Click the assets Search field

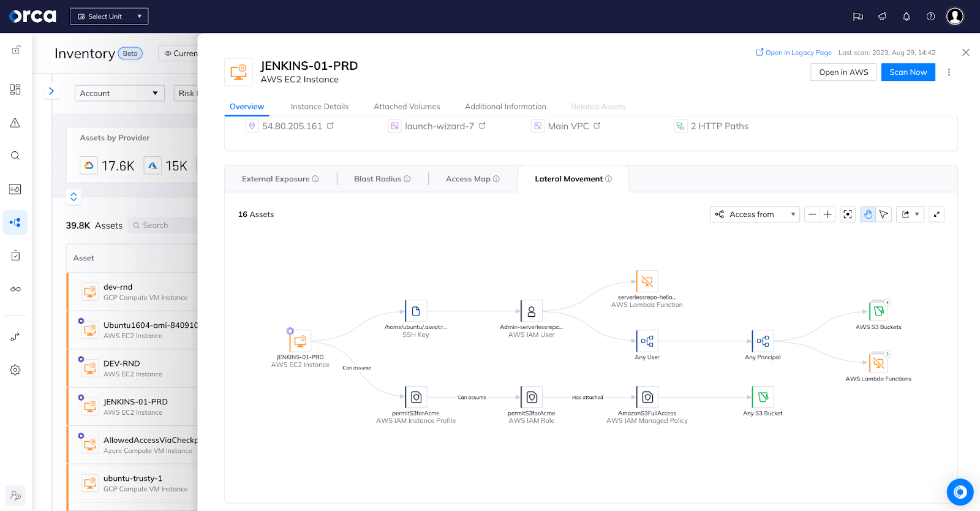[162, 225]
